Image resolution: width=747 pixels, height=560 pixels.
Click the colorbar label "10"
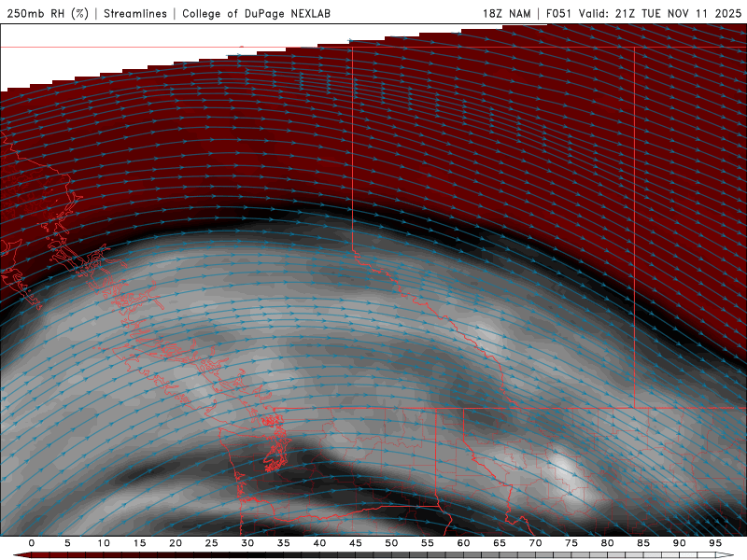pyautogui.click(x=104, y=543)
